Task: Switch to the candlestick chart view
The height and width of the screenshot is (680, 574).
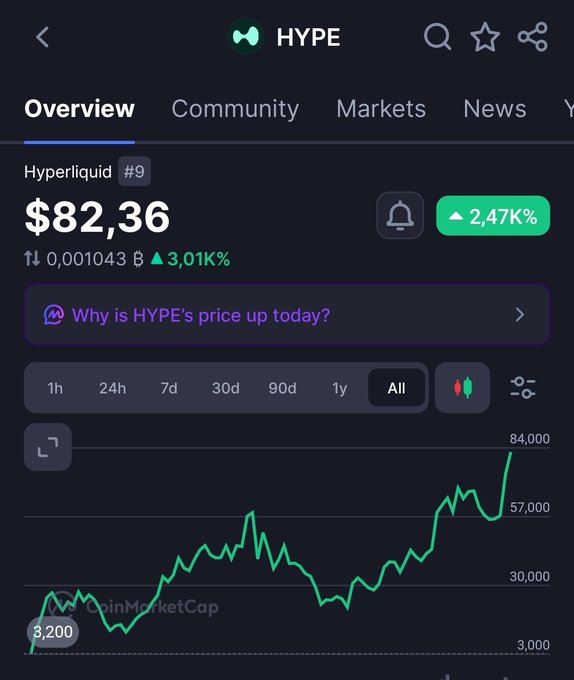Action: [x=463, y=388]
